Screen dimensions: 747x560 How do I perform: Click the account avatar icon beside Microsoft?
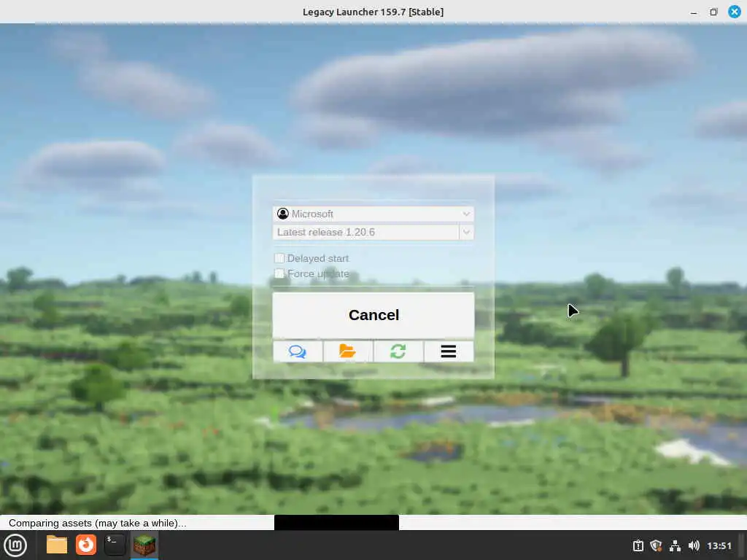pos(283,214)
